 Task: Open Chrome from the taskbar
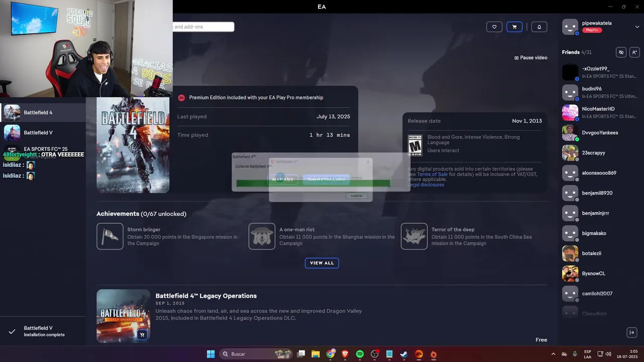coord(331,354)
